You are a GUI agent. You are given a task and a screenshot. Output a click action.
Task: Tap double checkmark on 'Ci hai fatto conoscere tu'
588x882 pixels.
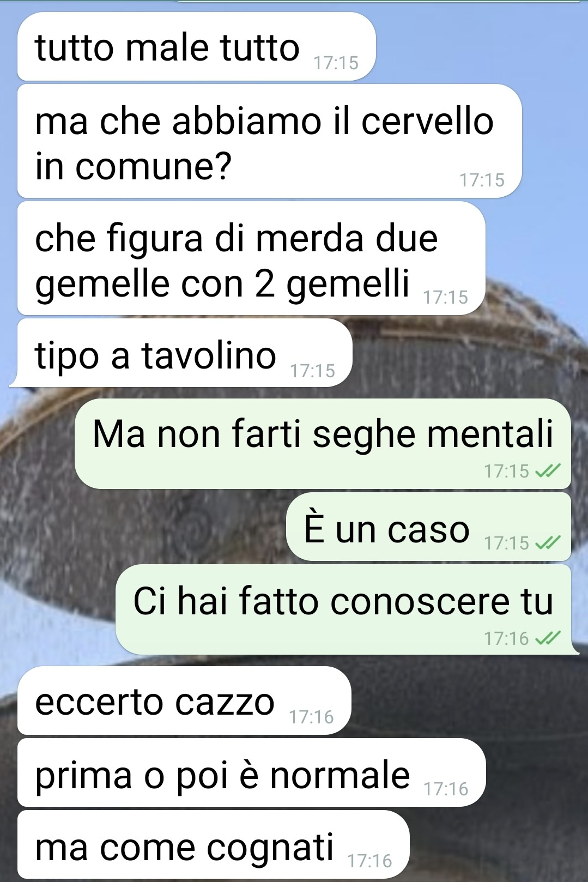[x=548, y=638]
